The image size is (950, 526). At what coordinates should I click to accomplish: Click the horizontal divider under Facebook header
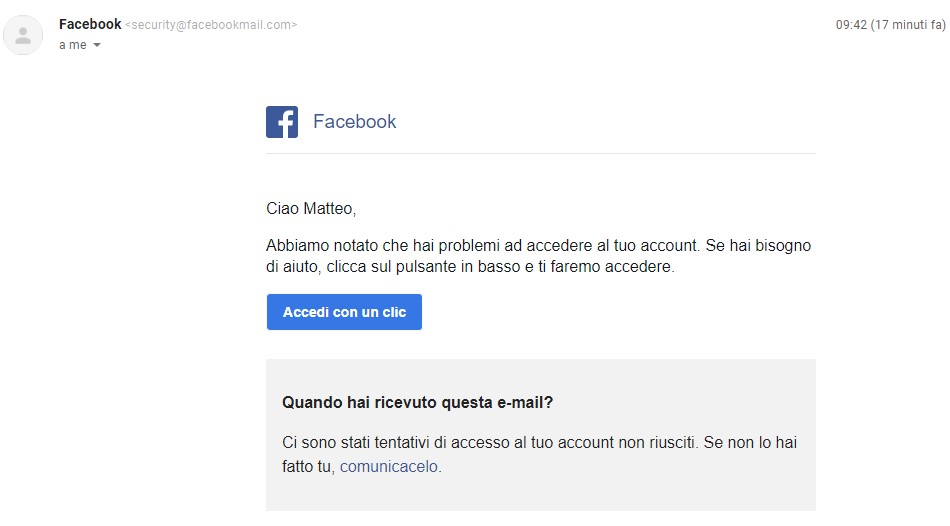[540, 154]
